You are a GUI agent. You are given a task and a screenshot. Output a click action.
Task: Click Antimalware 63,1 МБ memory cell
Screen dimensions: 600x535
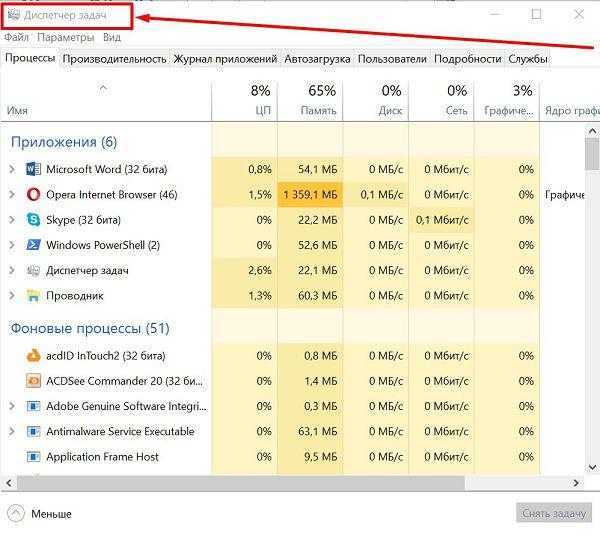[310, 431]
